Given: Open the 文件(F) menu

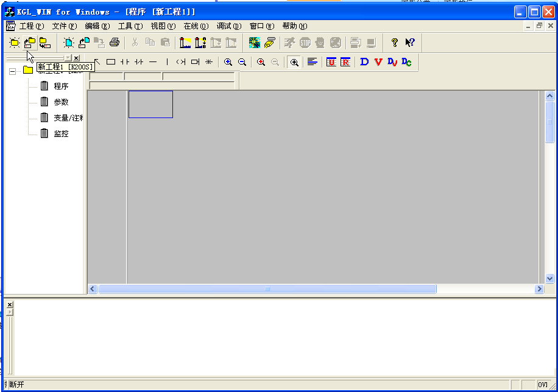Looking at the screenshot, I should [x=65, y=26].
